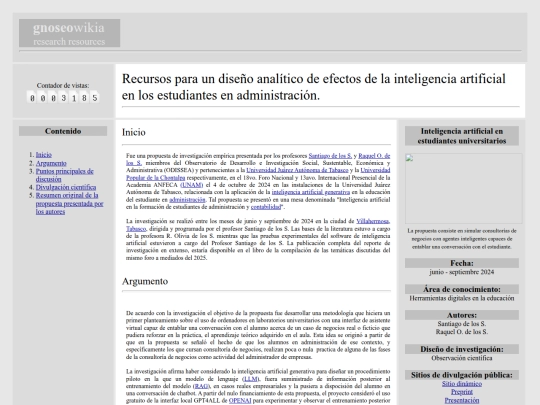Click the 'Autores:' infobox label
This screenshot has height=405, width=540.
(x=462, y=315)
